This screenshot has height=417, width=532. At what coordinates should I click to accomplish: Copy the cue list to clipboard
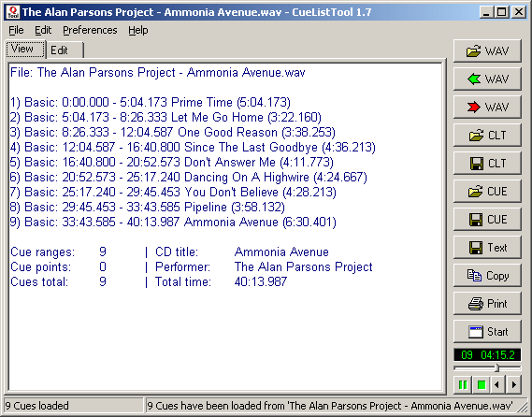[487, 276]
